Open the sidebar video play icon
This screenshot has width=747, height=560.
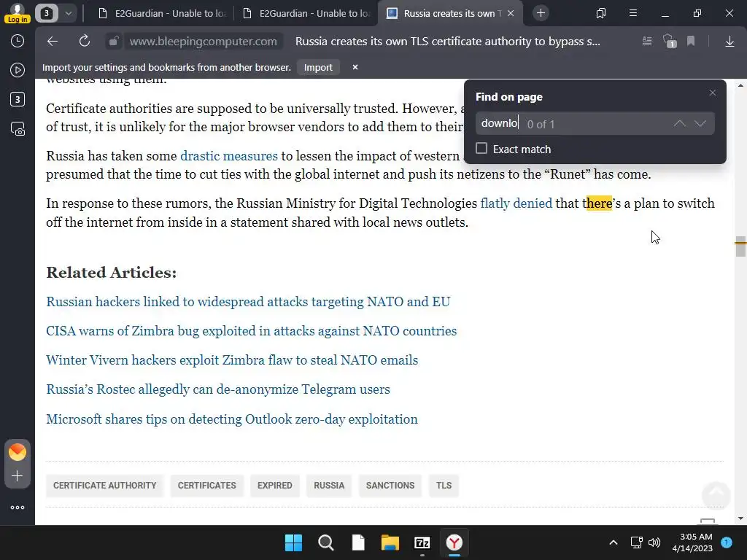[x=18, y=71]
